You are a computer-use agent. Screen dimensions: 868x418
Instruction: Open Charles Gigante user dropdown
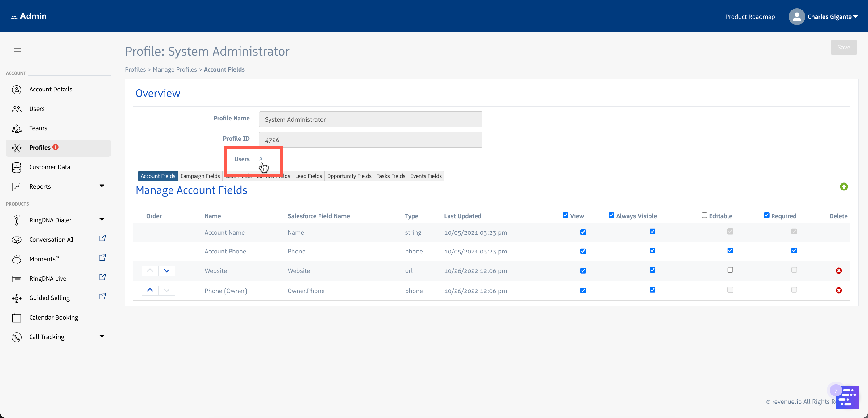[832, 17]
